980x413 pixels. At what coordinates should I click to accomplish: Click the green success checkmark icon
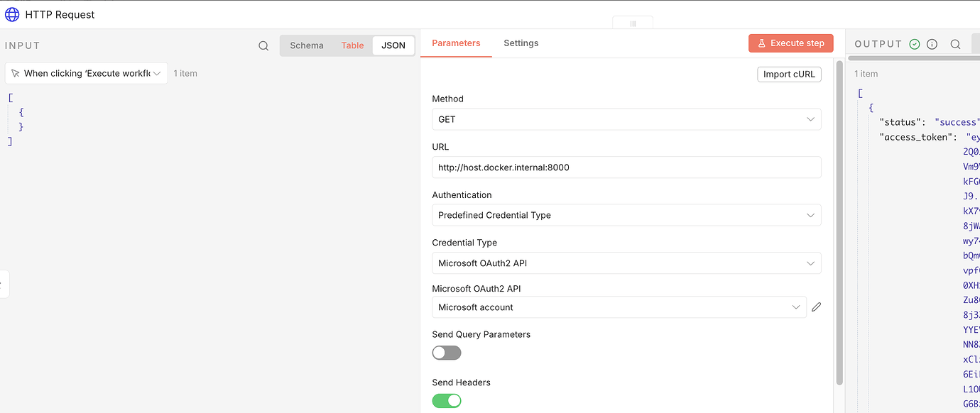coord(915,44)
